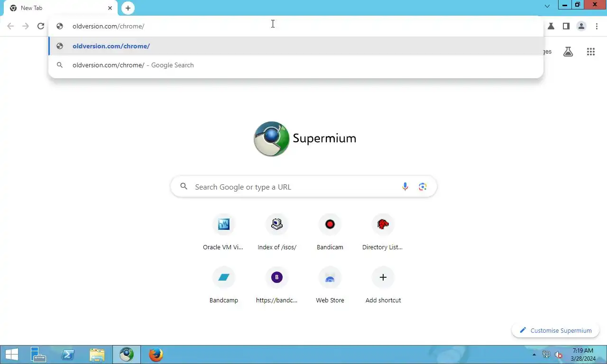Open Search Labs flask icon on the page

pos(568,52)
